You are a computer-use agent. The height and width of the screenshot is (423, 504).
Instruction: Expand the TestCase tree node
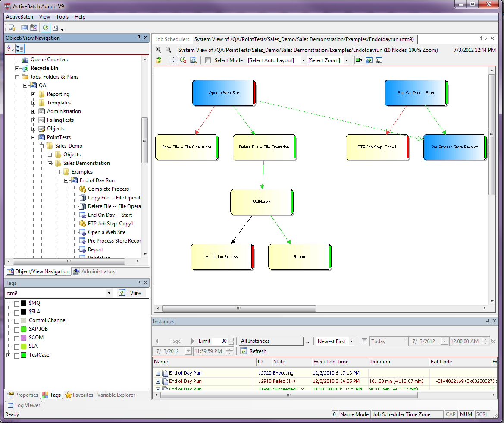(8, 355)
